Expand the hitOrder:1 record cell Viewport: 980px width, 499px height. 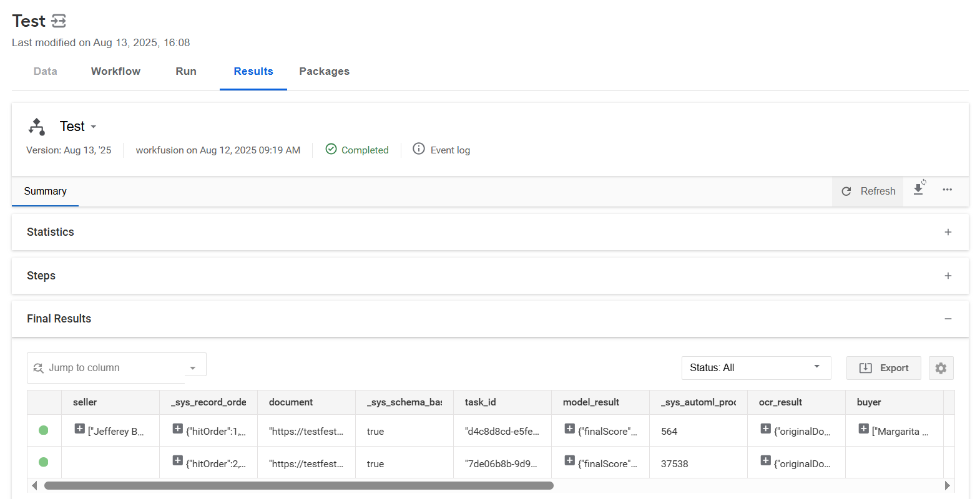tap(177, 429)
